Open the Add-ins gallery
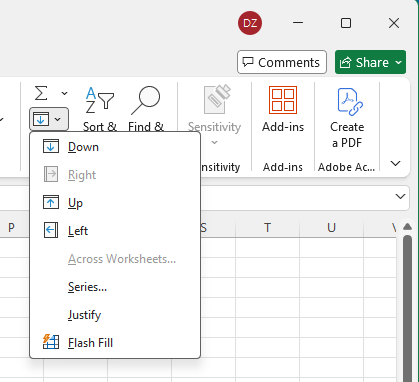419x382 pixels. pyautogui.click(x=283, y=109)
